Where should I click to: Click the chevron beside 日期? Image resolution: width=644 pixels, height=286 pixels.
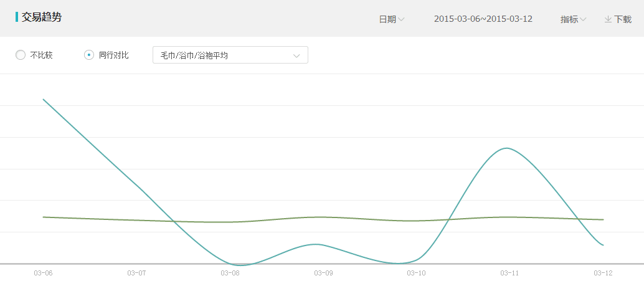tap(401, 19)
